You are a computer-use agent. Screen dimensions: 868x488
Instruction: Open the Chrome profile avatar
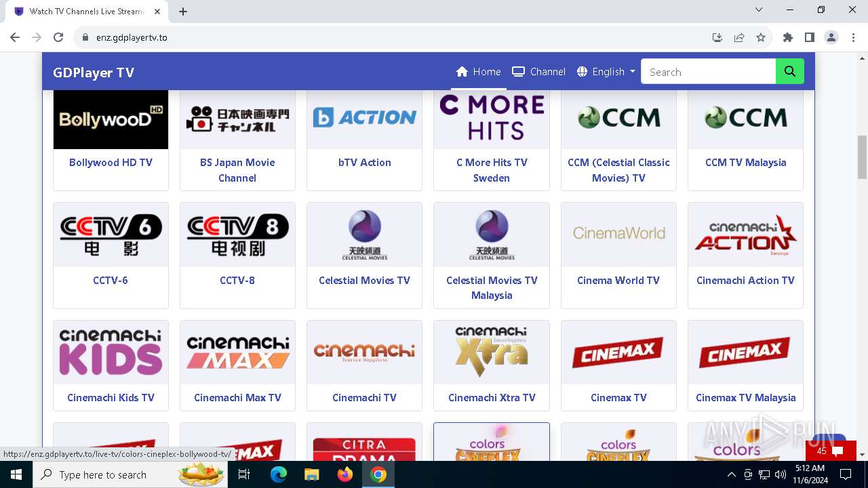pos(831,37)
